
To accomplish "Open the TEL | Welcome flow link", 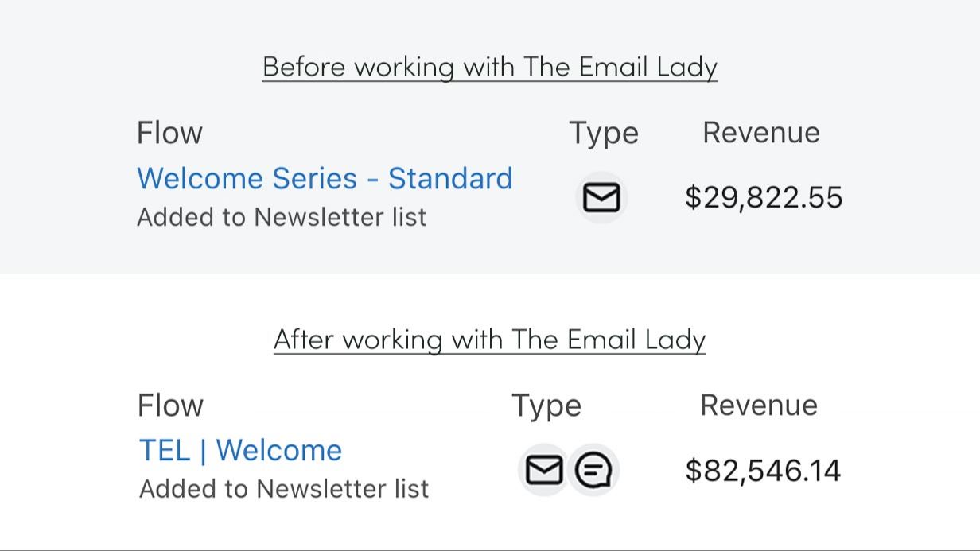I will pyautogui.click(x=240, y=450).
